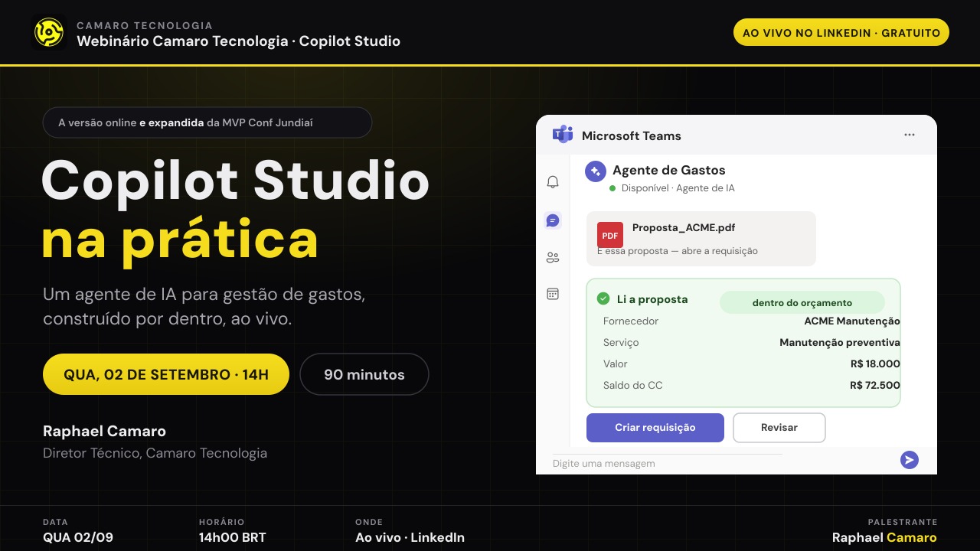The width and height of the screenshot is (980, 551).
Task: Click the AO VIVO NO LINKEDIN · GRATUITO badge
Action: click(x=841, y=33)
